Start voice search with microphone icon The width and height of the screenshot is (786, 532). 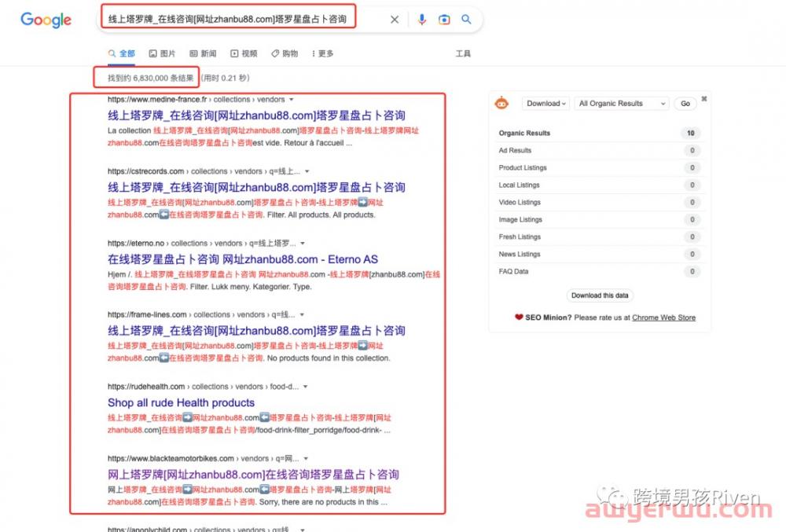click(422, 20)
